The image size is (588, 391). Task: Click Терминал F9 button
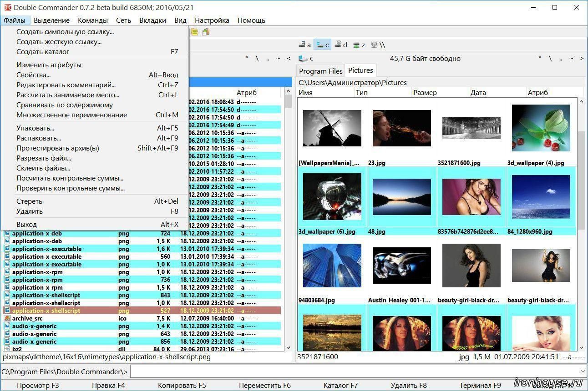coord(480,386)
